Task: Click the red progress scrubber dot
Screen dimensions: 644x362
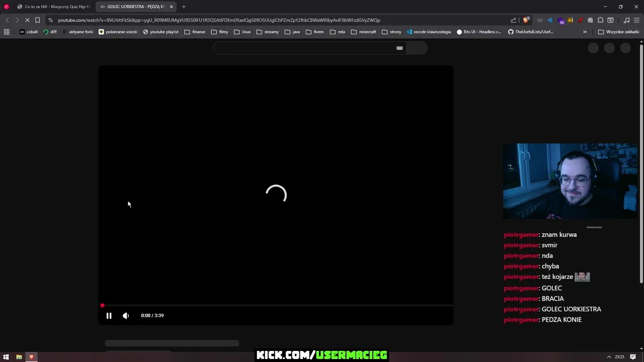Action: coord(102,305)
